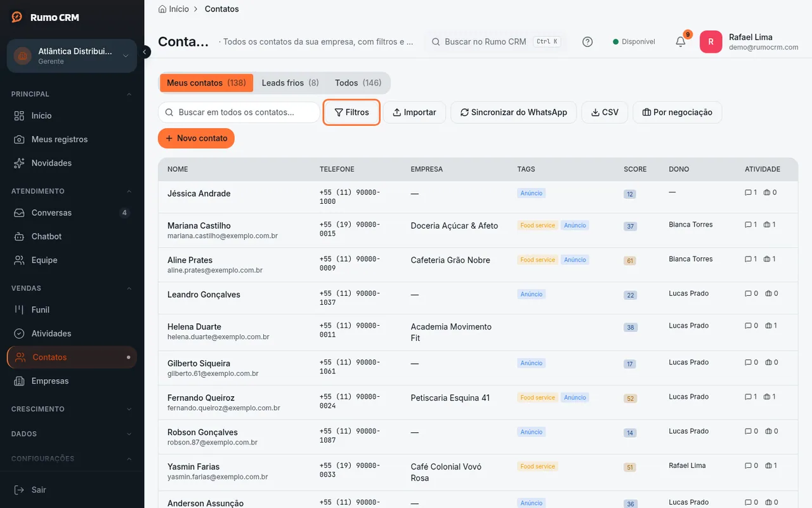Collapse the sidebar with the arrow handle
The image size is (812, 508).
145,52
